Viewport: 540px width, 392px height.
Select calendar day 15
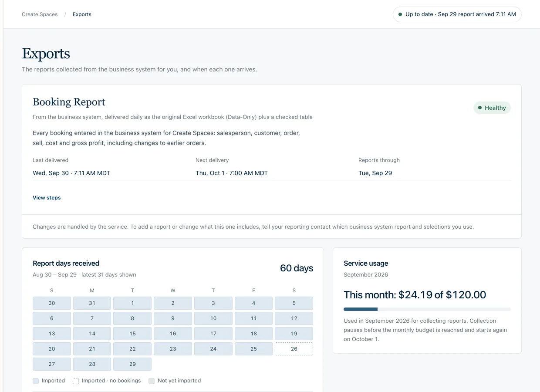tap(132, 334)
